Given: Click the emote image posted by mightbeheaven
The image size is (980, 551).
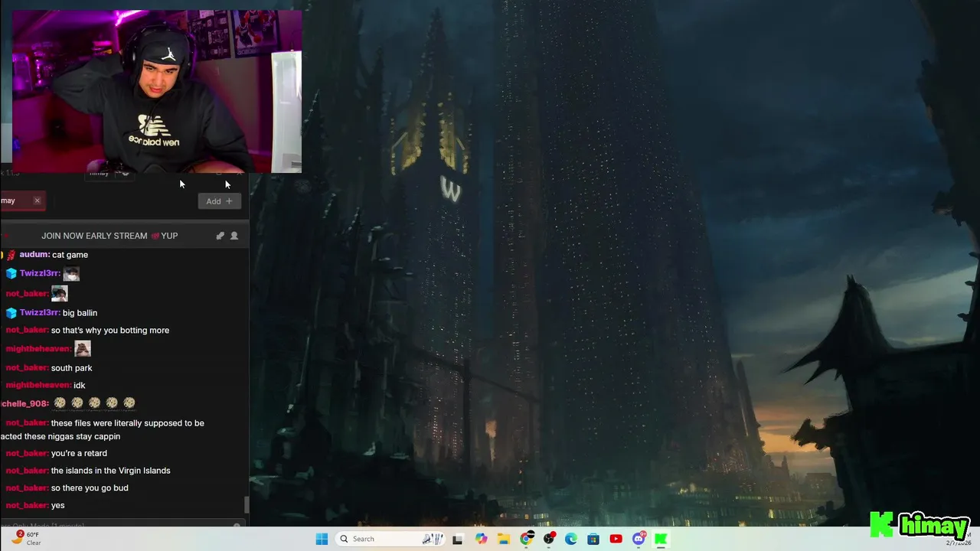Looking at the screenshot, I should [83, 348].
